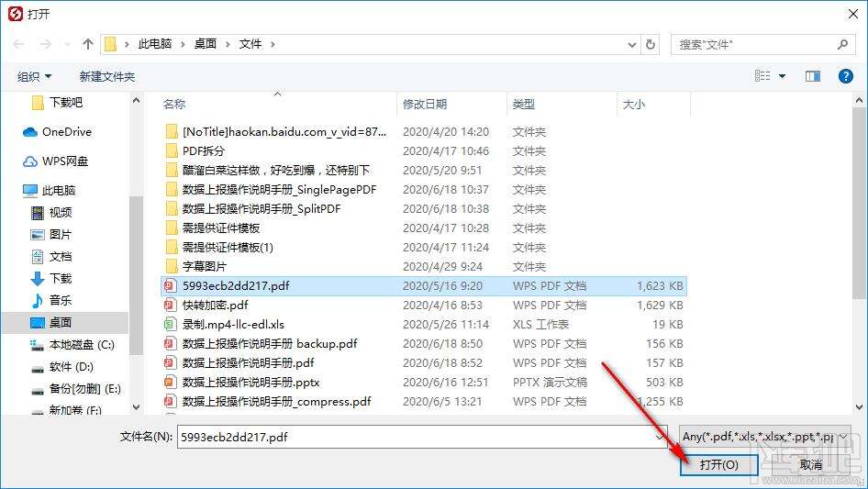This screenshot has height=489, width=868.
Task: Open 图片 folder in sidebar
Action: [x=51, y=234]
